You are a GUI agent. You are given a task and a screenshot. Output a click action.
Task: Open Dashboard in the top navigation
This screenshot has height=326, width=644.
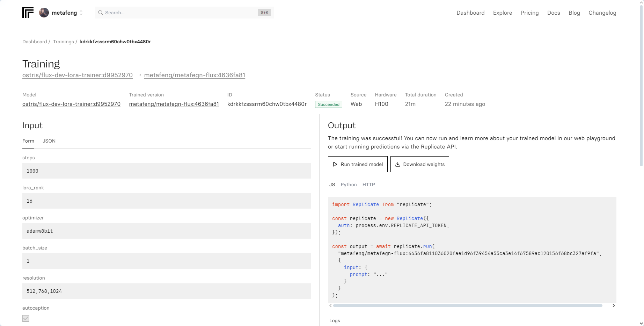click(470, 13)
